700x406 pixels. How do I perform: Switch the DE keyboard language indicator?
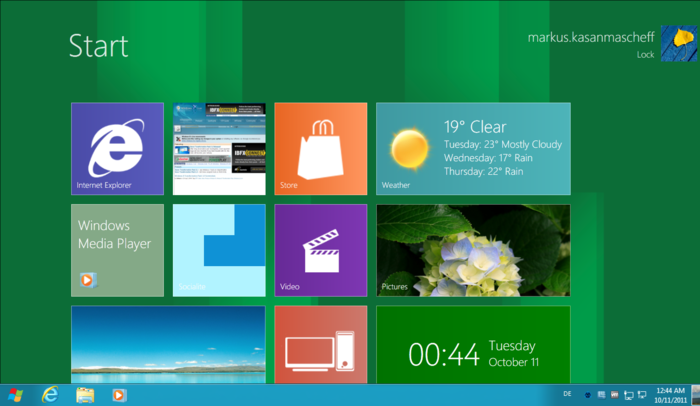(x=567, y=395)
